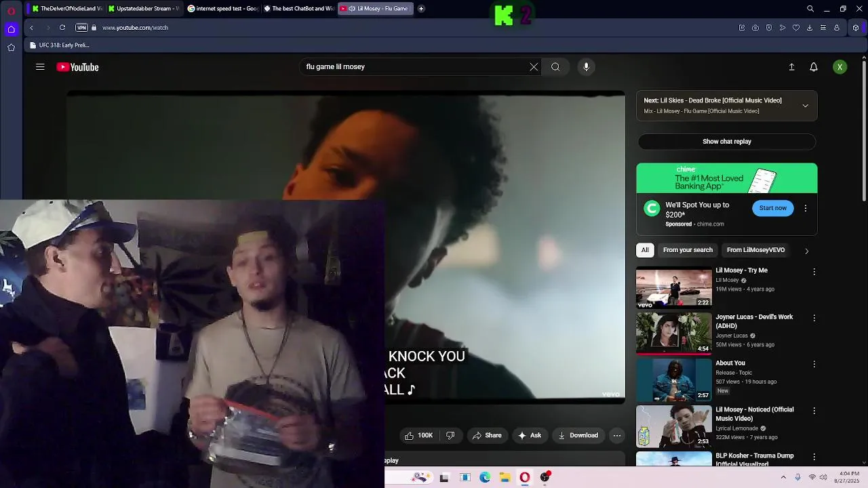Screen dimensions: 868x488
Task: Open File Explorer from taskbar
Action: click(505, 478)
